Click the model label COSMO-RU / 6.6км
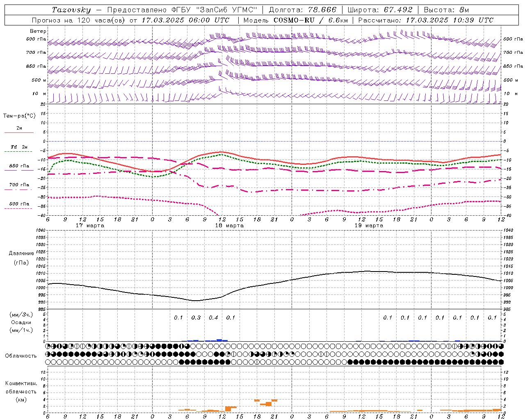Image resolution: width=525 pixels, height=420 pixels. [x=311, y=20]
